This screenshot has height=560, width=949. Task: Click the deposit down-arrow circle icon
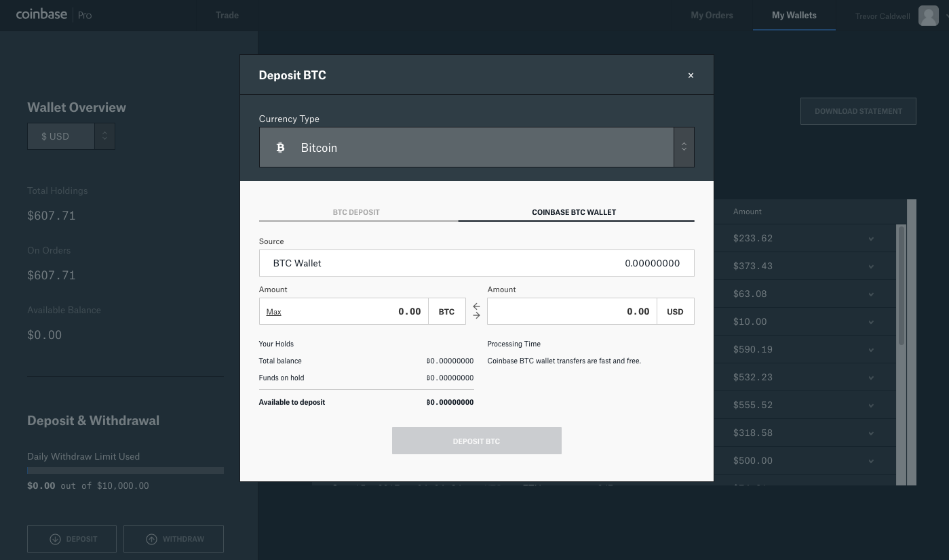[55, 539]
